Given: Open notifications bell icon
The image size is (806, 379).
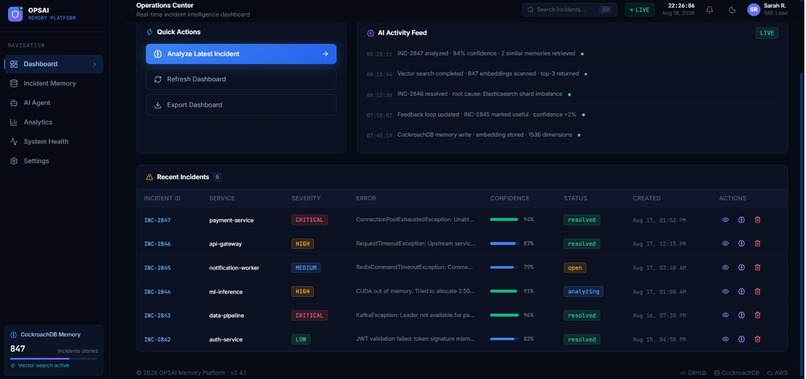Looking at the screenshot, I should tap(709, 10).
